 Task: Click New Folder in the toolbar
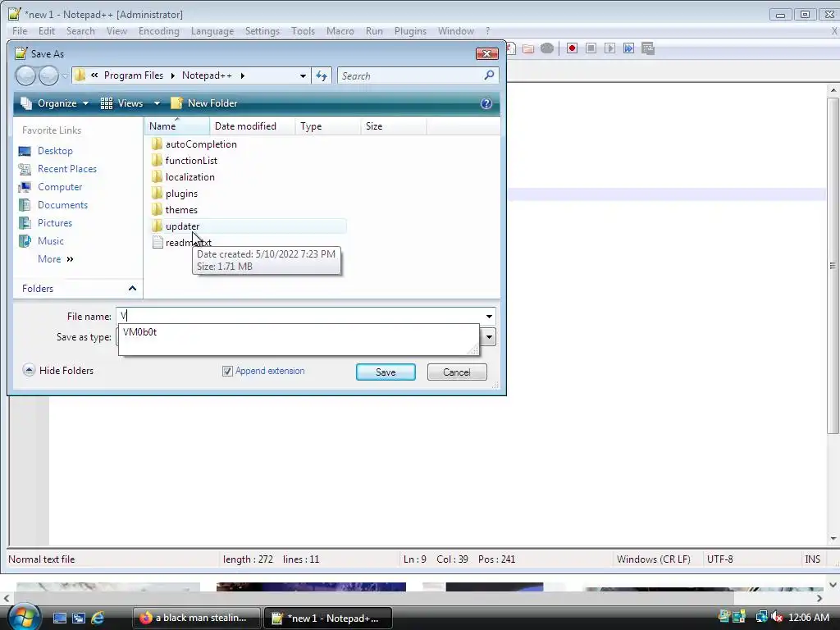tap(203, 103)
